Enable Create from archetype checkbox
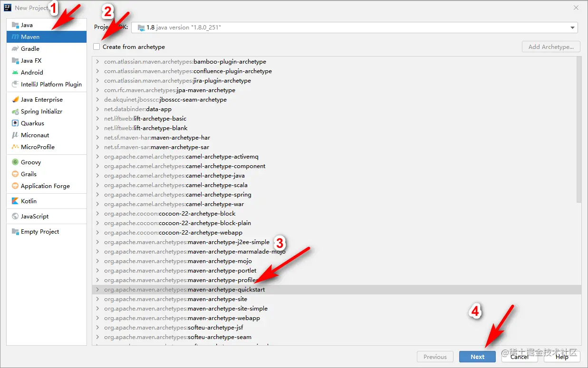The width and height of the screenshot is (588, 368). (x=97, y=47)
